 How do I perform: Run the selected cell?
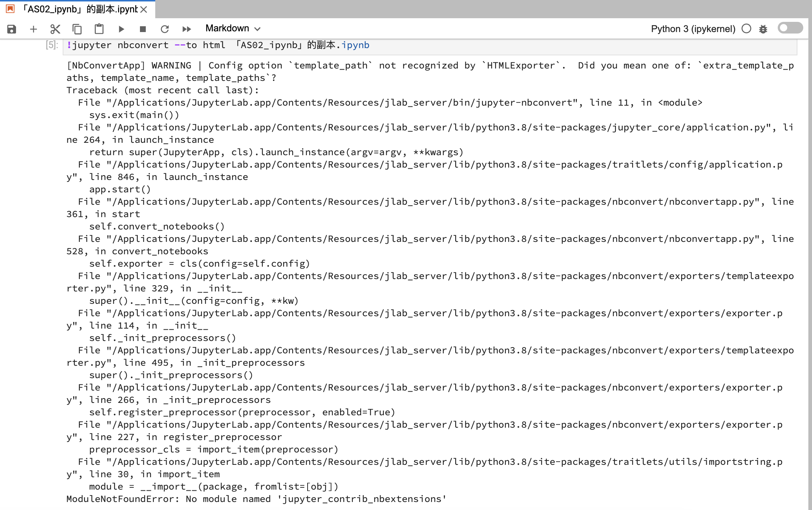(x=121, y=29)
